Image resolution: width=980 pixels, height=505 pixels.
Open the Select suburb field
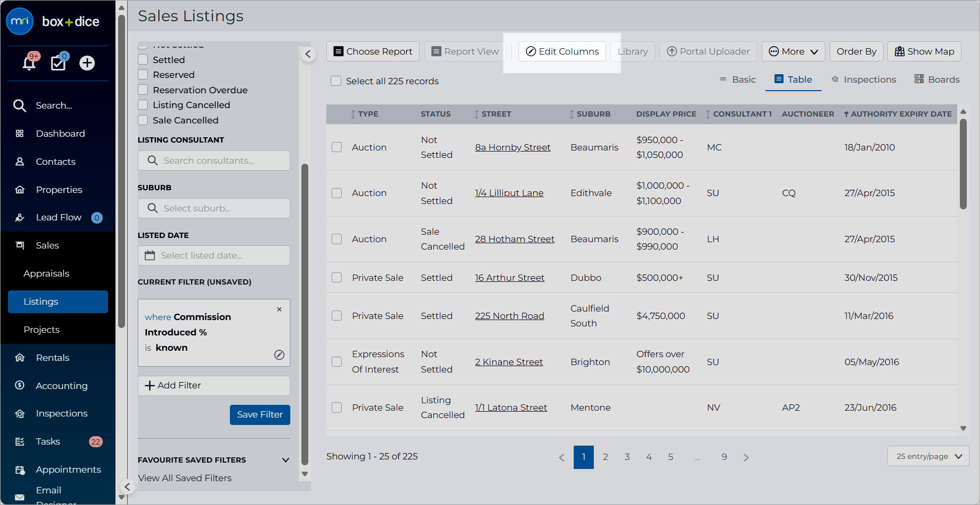coord(214,208)
